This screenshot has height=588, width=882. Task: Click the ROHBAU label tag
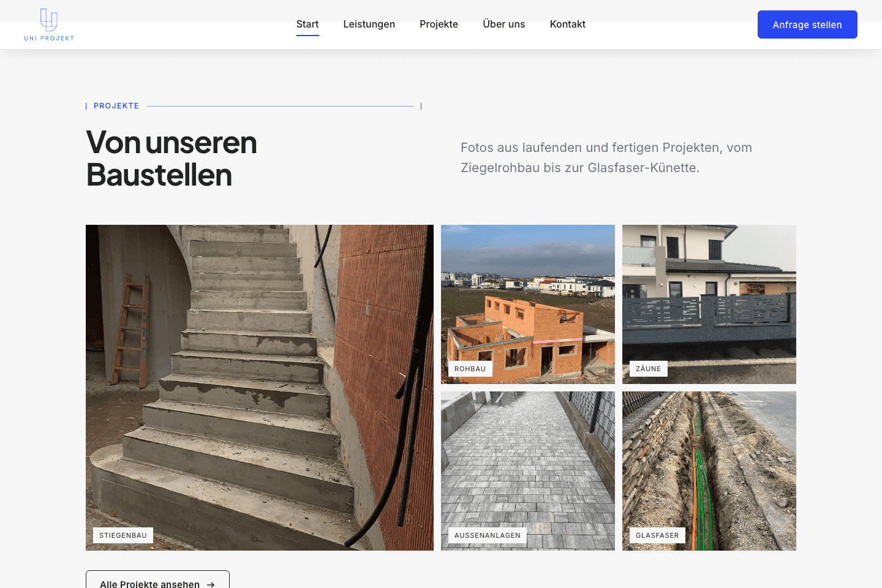coord(470,369)
